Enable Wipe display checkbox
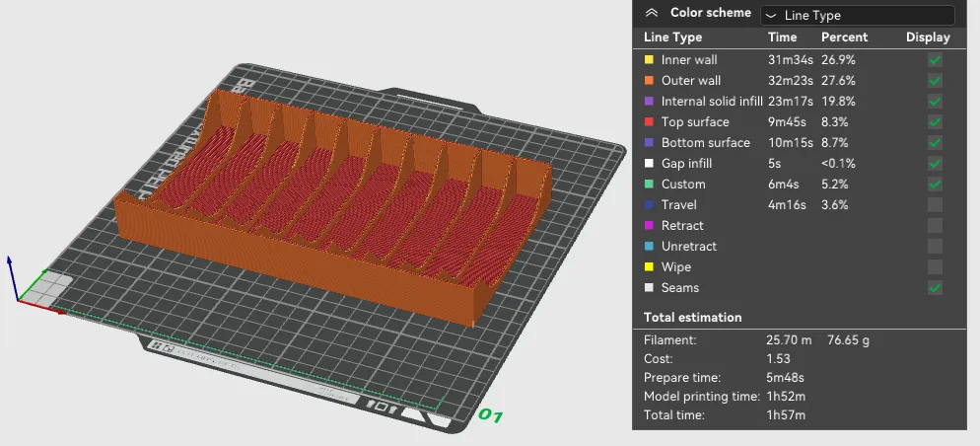The image size is (980, 446). tap(935, 267)
